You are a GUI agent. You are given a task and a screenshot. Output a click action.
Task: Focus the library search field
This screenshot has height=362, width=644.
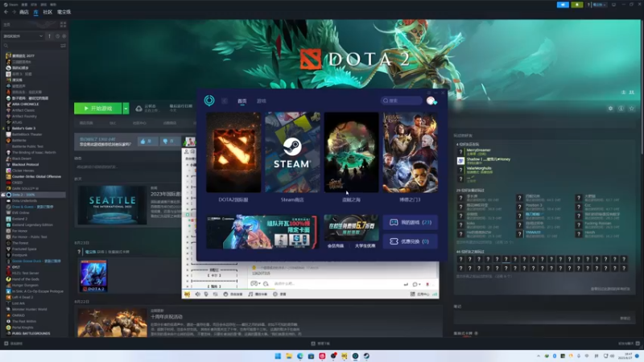click(x=31, y=46)
